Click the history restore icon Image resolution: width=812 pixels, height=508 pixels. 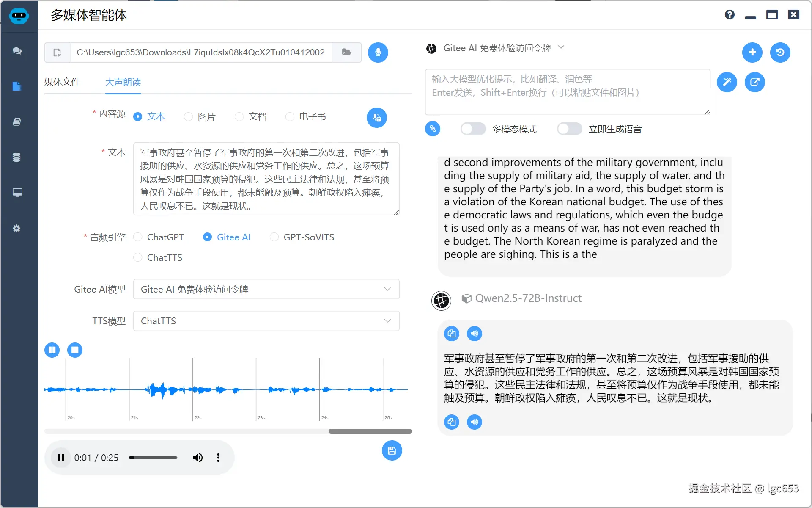(780, 52)
